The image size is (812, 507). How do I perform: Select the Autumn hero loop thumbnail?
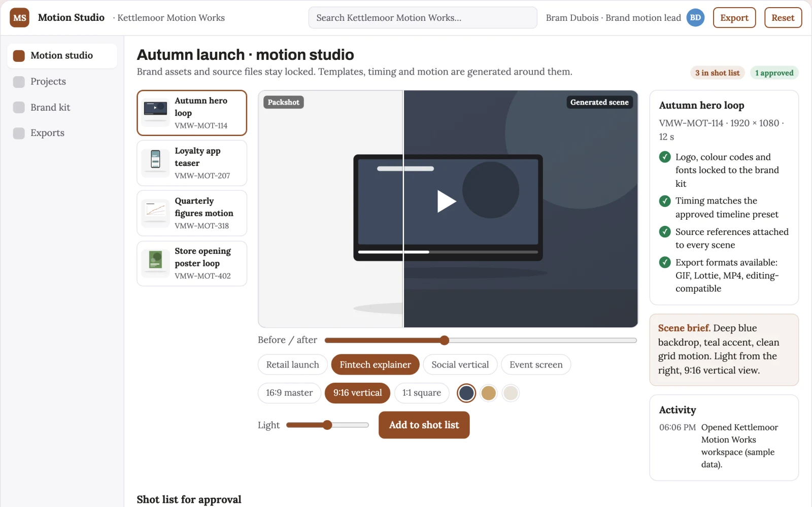coord(155,113)
